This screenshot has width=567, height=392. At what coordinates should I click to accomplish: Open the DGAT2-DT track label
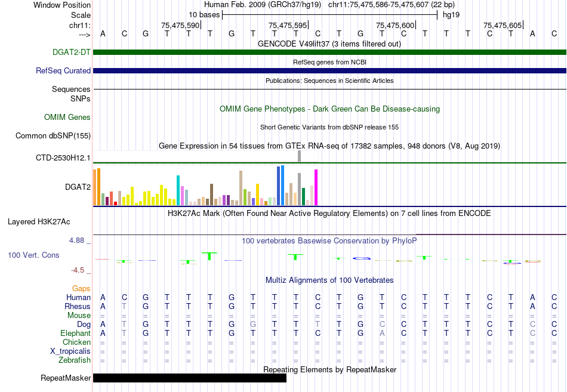tap(71, 52)
